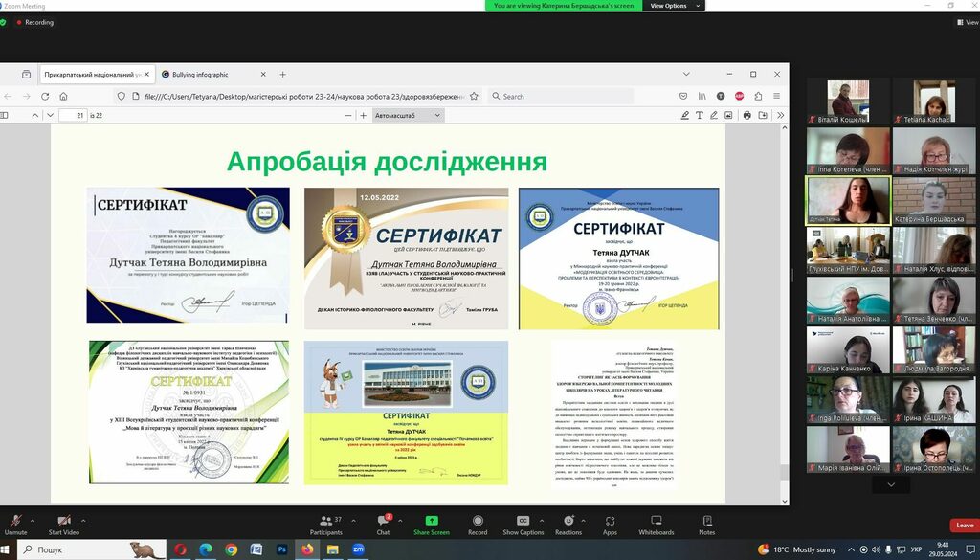Click the red Leave button

[x=964, y=525]
